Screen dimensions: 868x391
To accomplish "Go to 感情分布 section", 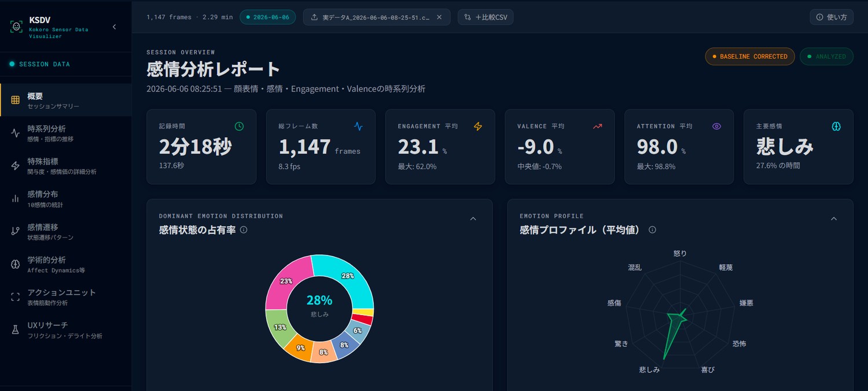I will [x=66, y=199].
